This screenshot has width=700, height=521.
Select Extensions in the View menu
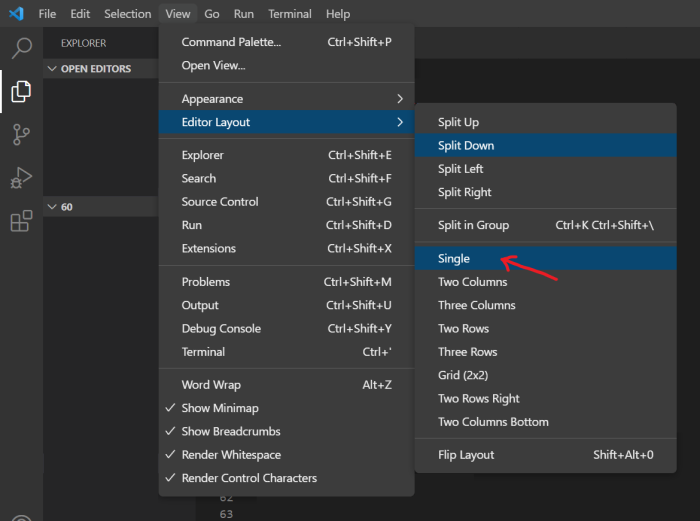click(x=287, y=248)
